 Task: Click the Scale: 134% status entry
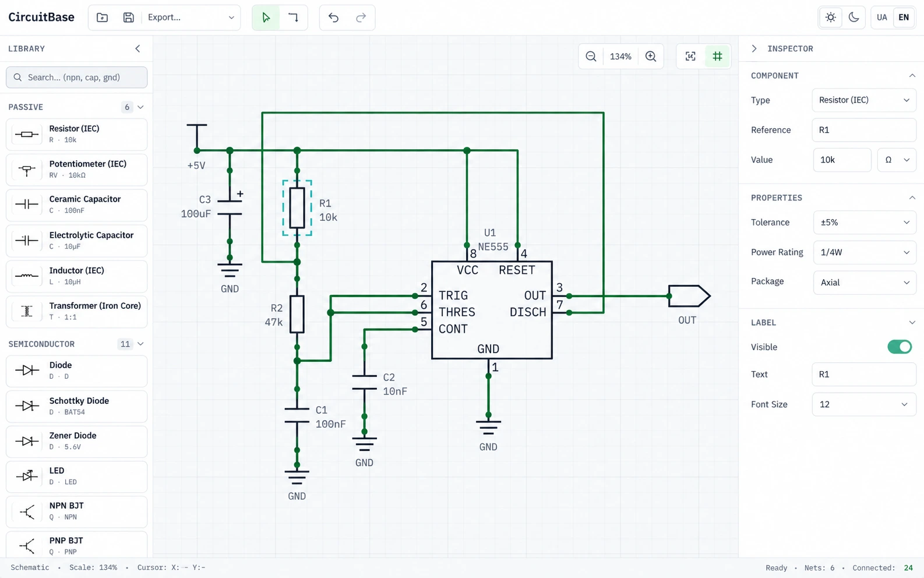coord(93,568)
